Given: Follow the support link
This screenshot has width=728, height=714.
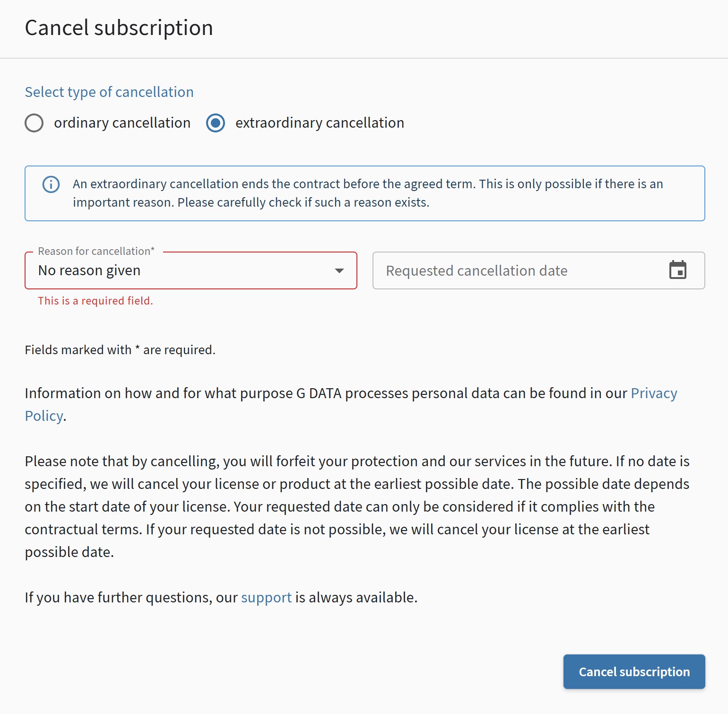Looking at the screenshot, I should coord(266,598).
